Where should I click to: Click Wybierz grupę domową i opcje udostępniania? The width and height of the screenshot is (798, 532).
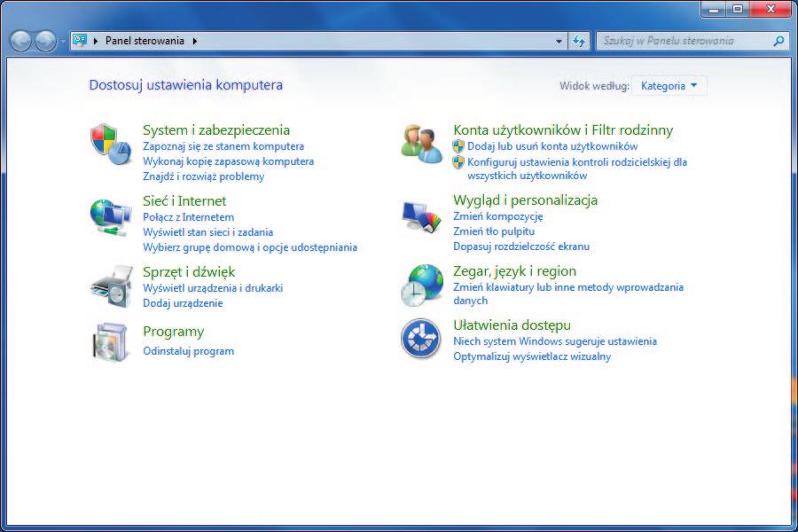coord(250,247)
